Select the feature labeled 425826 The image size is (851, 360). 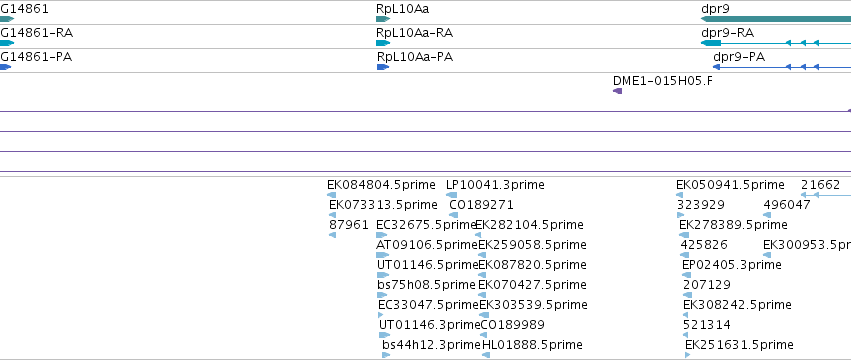(704, 245)
